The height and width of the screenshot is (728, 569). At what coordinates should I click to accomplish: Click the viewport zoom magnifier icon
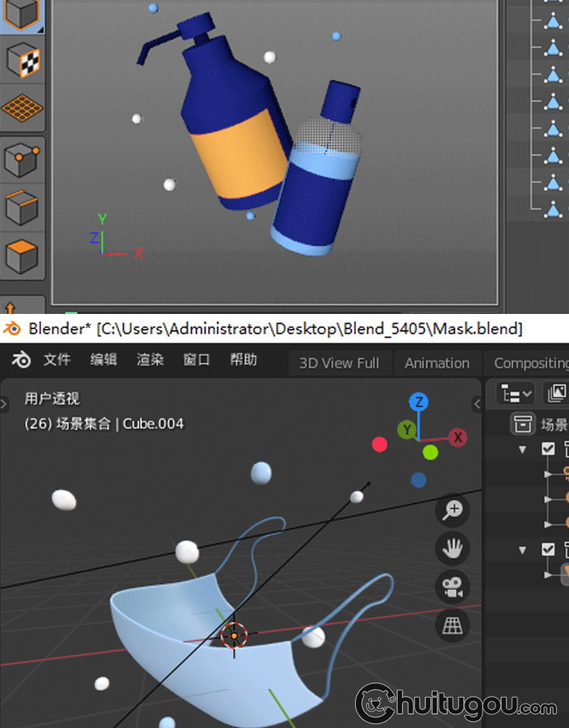click(x=453, y=510)
